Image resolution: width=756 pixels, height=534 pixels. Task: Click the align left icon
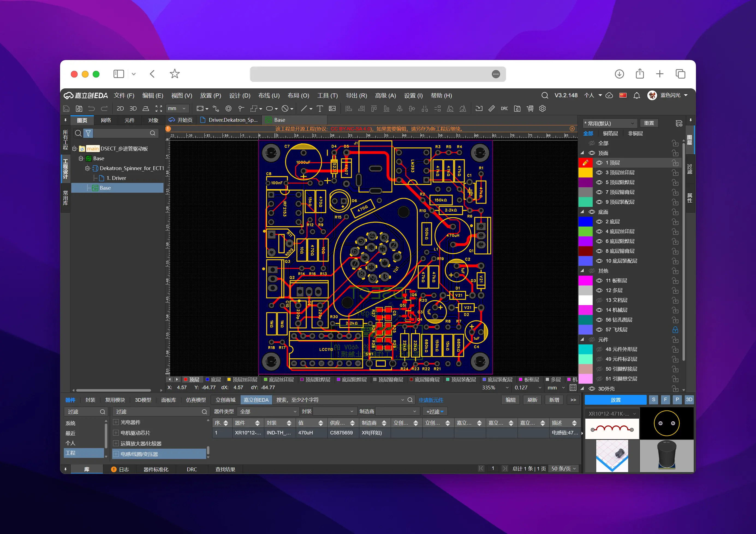point(349,109)
